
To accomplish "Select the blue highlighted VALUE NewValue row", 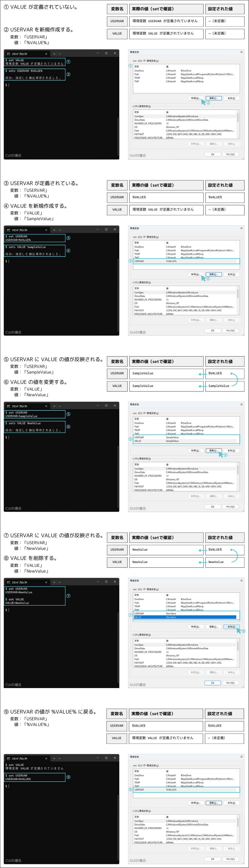I will pyautogui.click(x=185, y=617).
